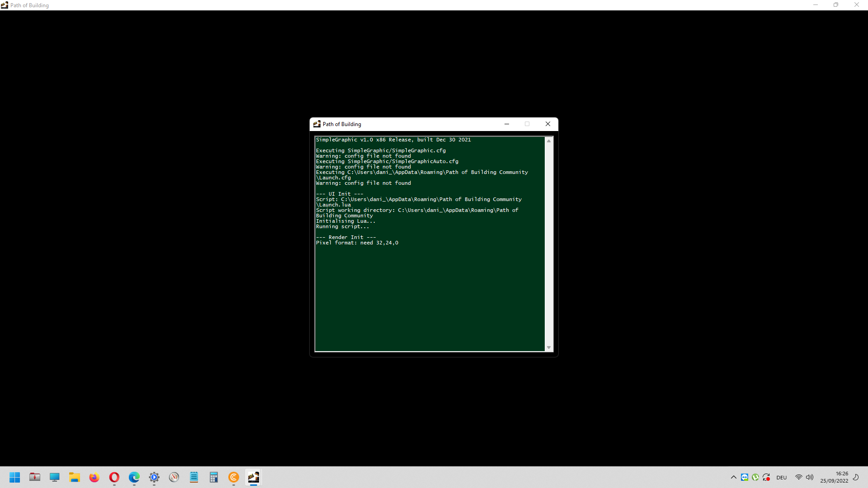Open TeamViewer from the system tray
This screenshot has width=868, height=488.
pos(745,477)
